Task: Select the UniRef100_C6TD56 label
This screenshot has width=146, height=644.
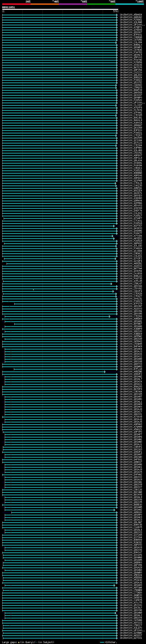Action: (x=131, y=40)
